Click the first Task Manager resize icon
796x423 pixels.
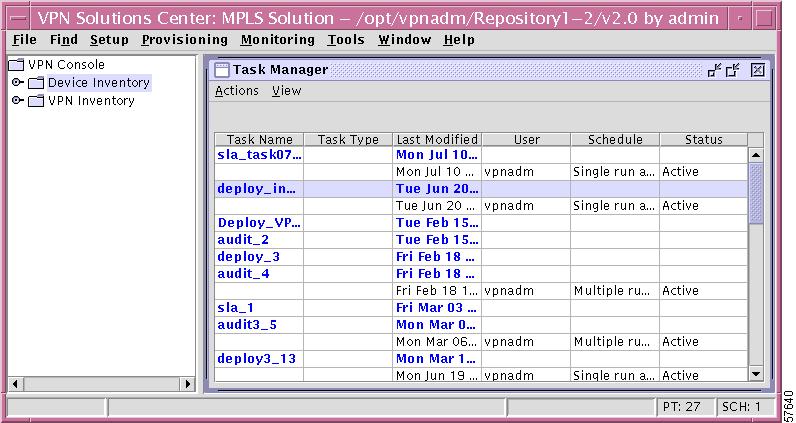tap(715, 70)
